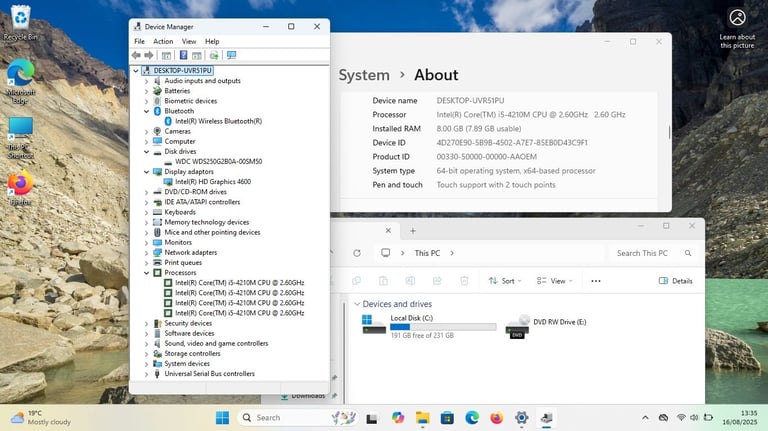
Task: Click System breadcrumb in Settings window
Action: tap(364, 75)
